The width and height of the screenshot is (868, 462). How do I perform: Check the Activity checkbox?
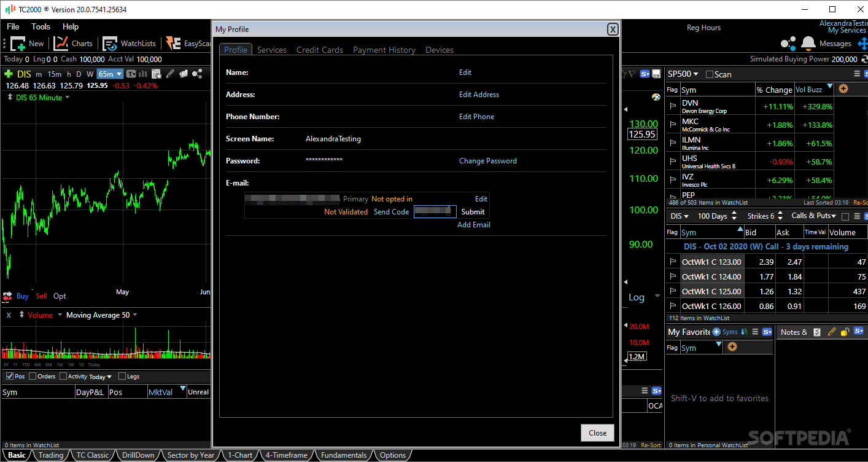(63, 376)
